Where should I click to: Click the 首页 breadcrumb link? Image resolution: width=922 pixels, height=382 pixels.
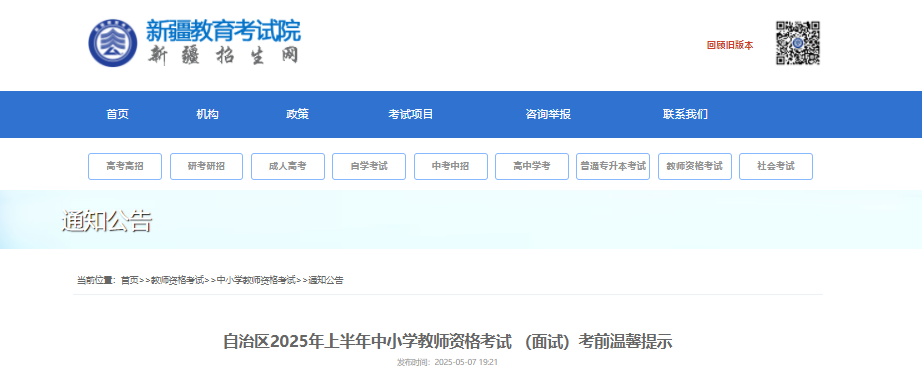click(x=129, y=280)
